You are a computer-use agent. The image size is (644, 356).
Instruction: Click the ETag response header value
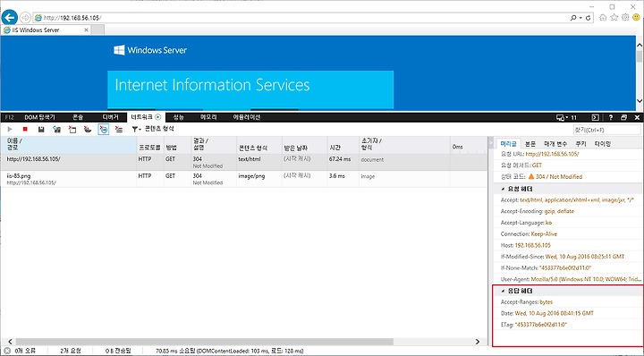(540, 325)
